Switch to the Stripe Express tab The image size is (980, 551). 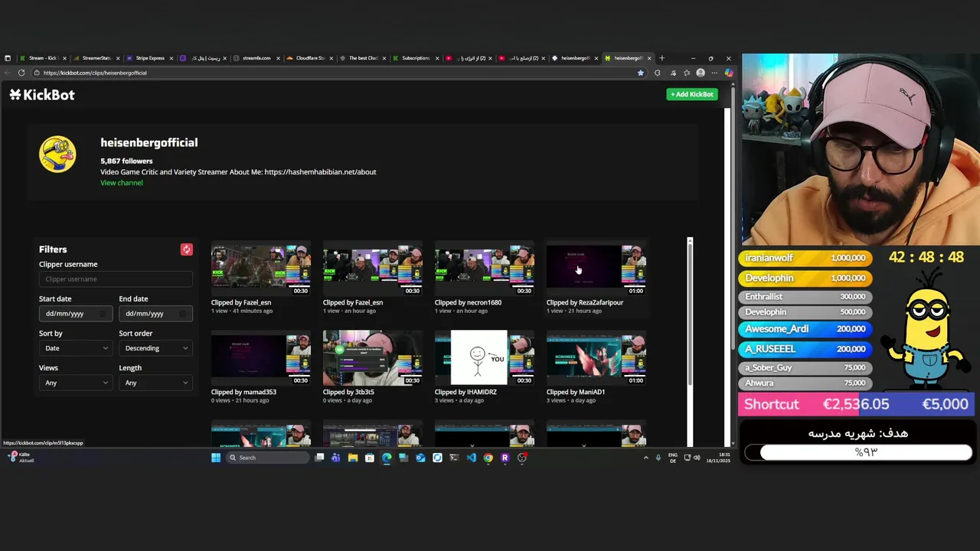coord(150,58)
